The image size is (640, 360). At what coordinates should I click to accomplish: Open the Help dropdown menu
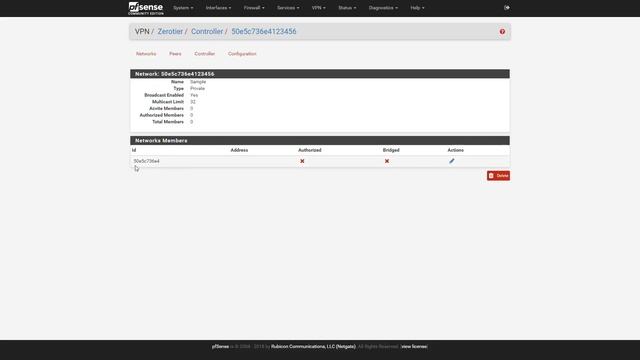(x=417, y=8)
